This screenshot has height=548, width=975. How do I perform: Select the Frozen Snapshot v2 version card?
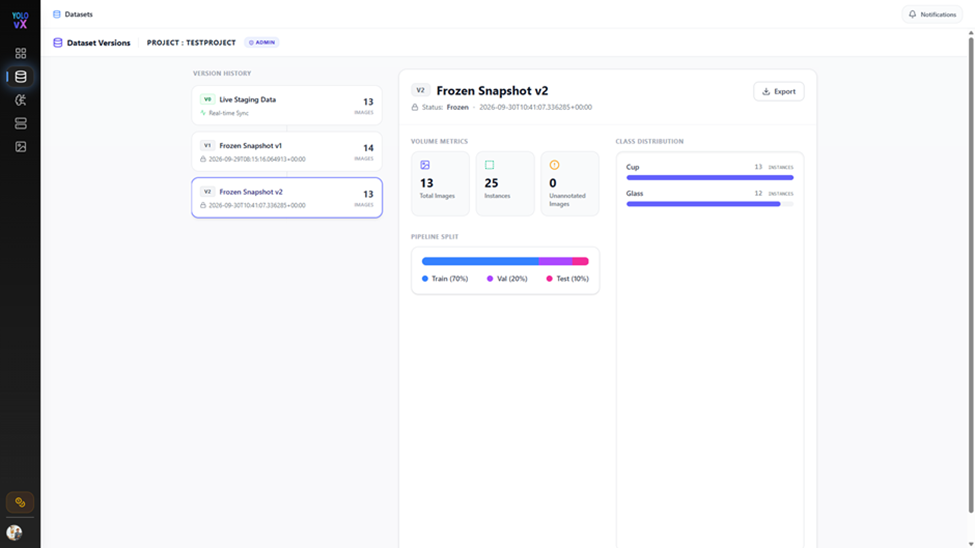pyautogui.click(x=287, y=198)
